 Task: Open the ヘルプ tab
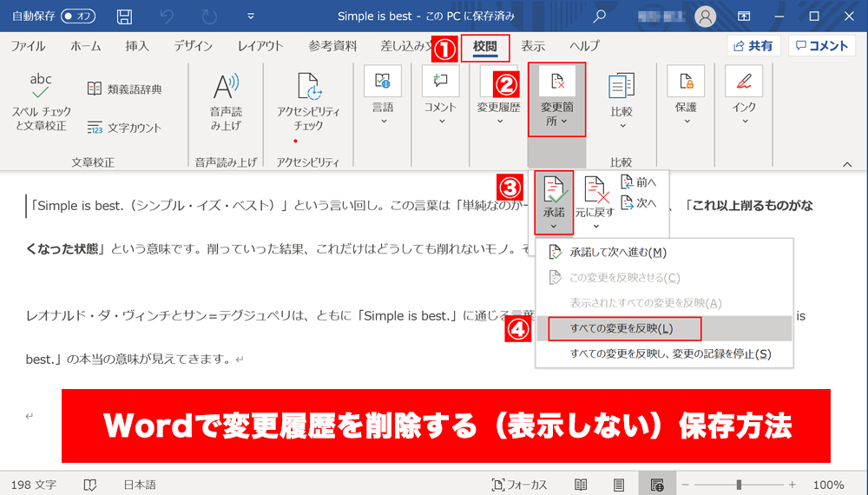pyautogui.click(x=584, y=46)
